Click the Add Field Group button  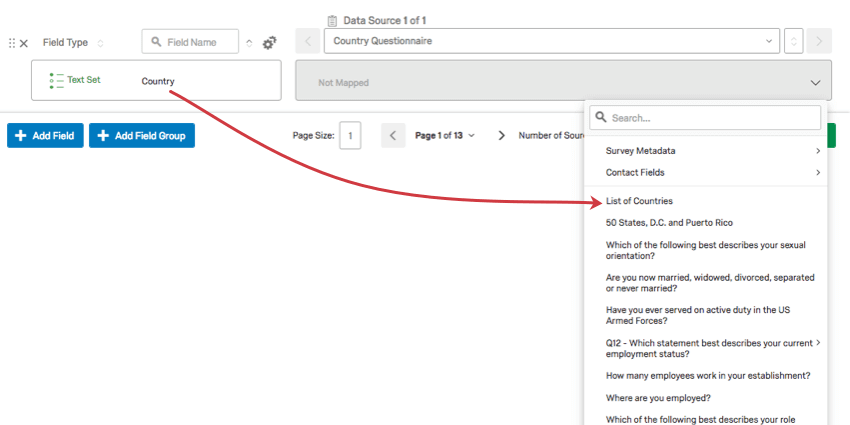[x=141, y=136]
